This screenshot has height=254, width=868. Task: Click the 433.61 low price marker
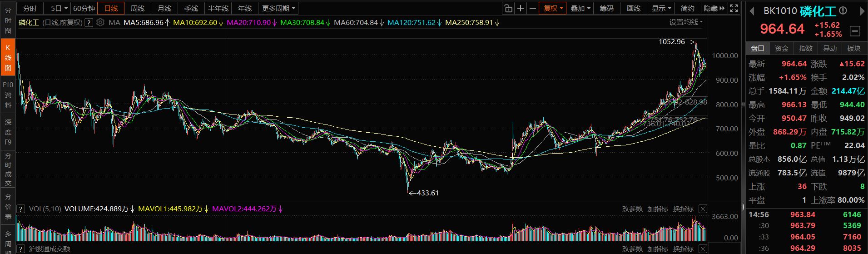click(428, 193)
